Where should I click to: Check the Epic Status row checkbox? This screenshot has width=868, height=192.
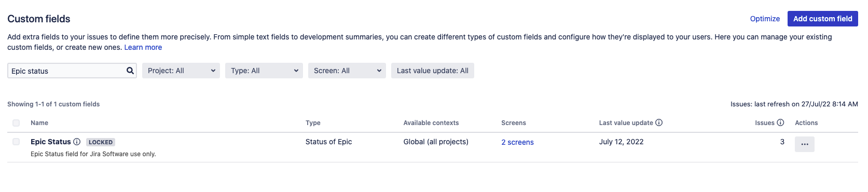[16, 142]
